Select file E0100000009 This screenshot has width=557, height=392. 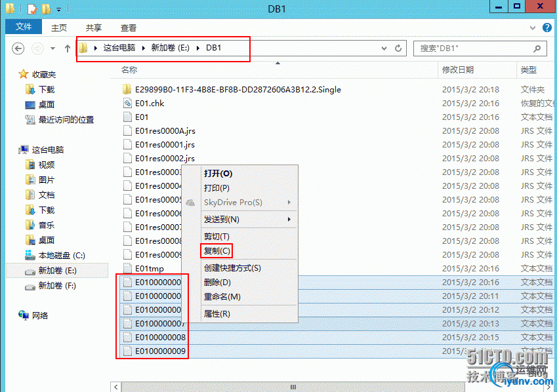click(160, 351)
